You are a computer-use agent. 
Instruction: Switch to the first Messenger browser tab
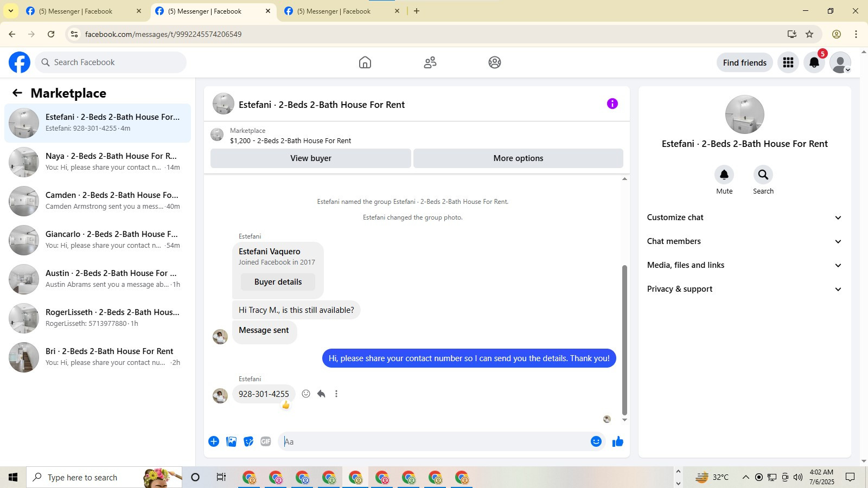click(84, 11)
